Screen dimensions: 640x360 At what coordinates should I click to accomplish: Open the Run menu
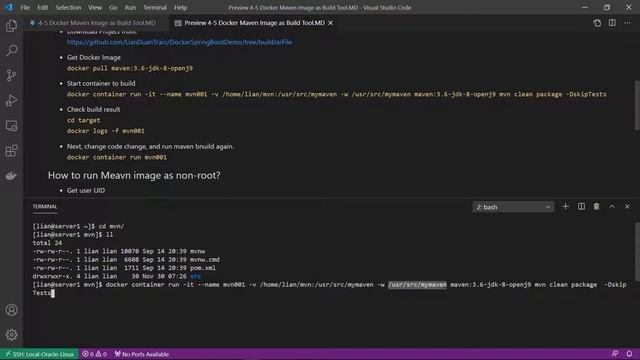pos(130,7)
